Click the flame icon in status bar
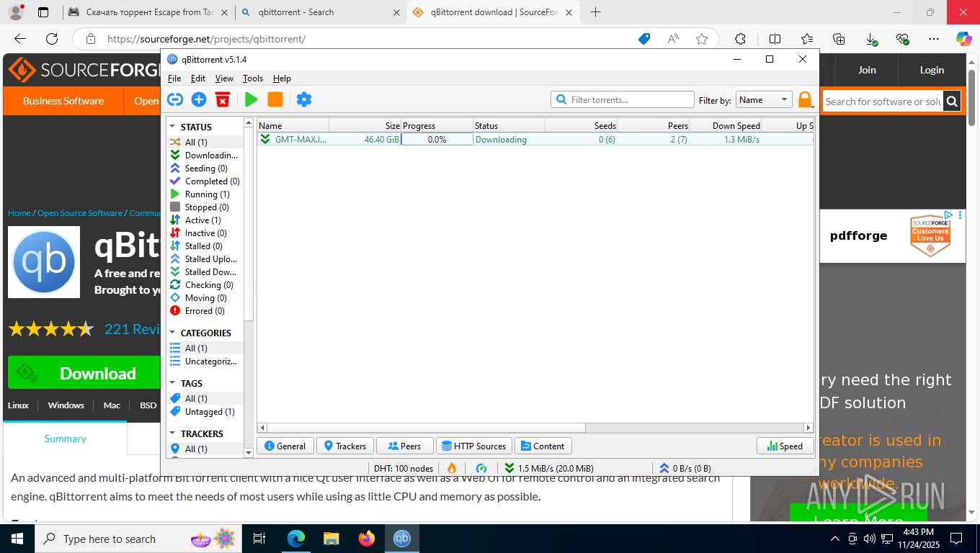980x553 pixels. pos(452,468)
